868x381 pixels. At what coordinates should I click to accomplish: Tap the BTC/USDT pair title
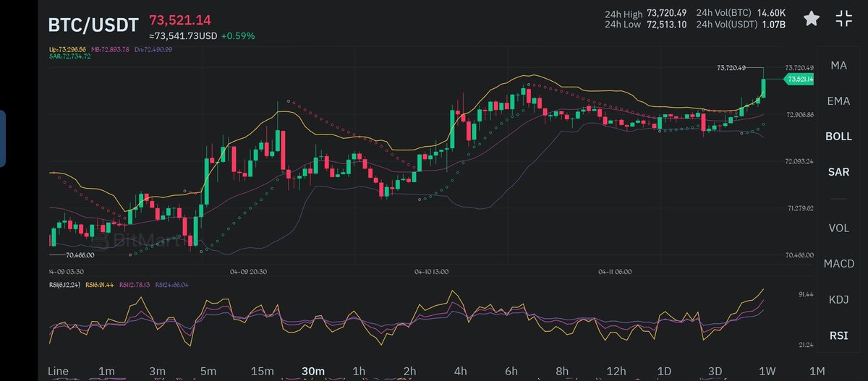[x=93, y=25]
